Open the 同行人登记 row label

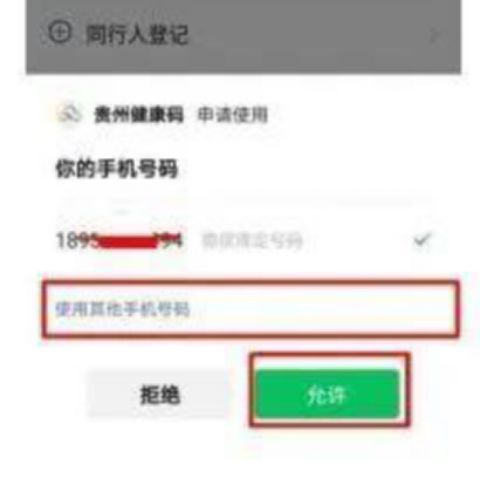137,34
